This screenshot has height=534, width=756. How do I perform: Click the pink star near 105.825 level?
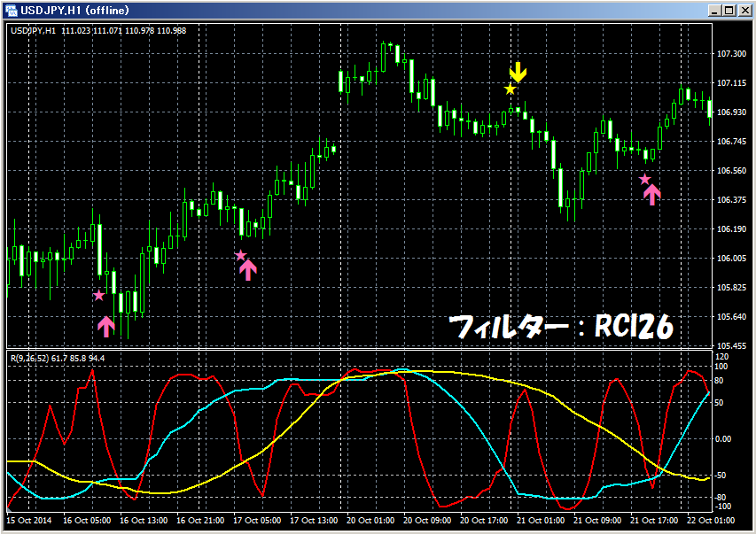click(x=99, y=296)
